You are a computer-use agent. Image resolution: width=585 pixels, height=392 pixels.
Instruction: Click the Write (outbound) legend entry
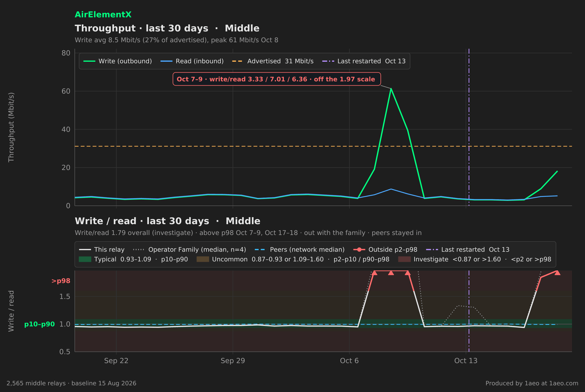118,61
